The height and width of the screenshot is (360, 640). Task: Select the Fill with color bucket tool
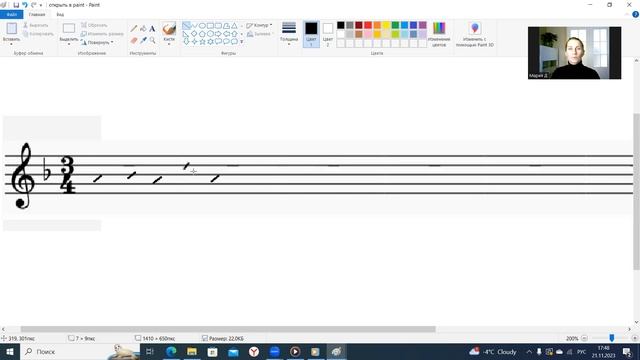tap(143, 29)
